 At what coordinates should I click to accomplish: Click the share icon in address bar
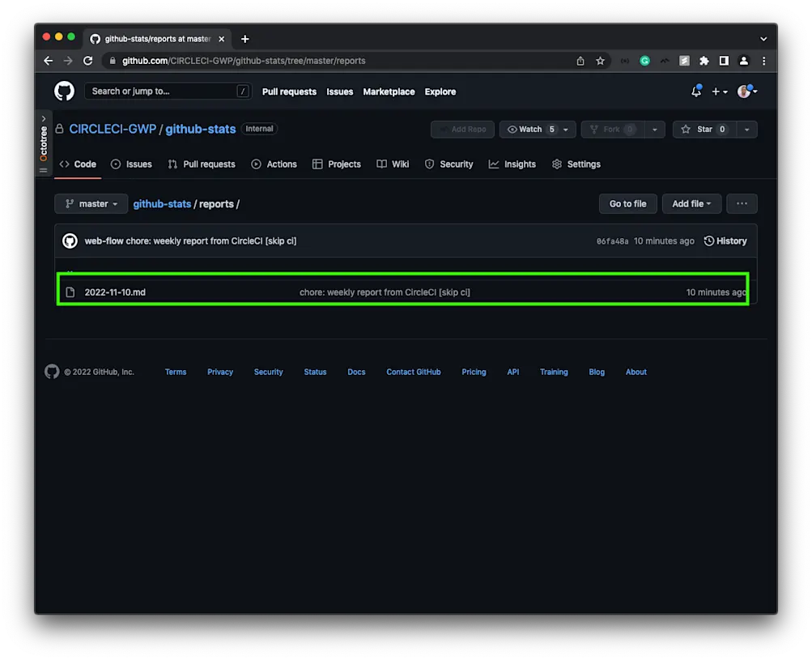click(580, 61)
